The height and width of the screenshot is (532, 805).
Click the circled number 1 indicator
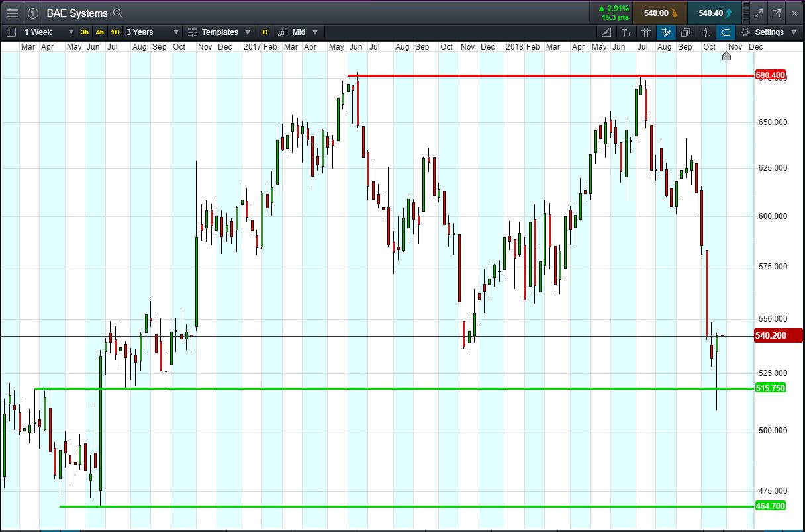(32, 13)
